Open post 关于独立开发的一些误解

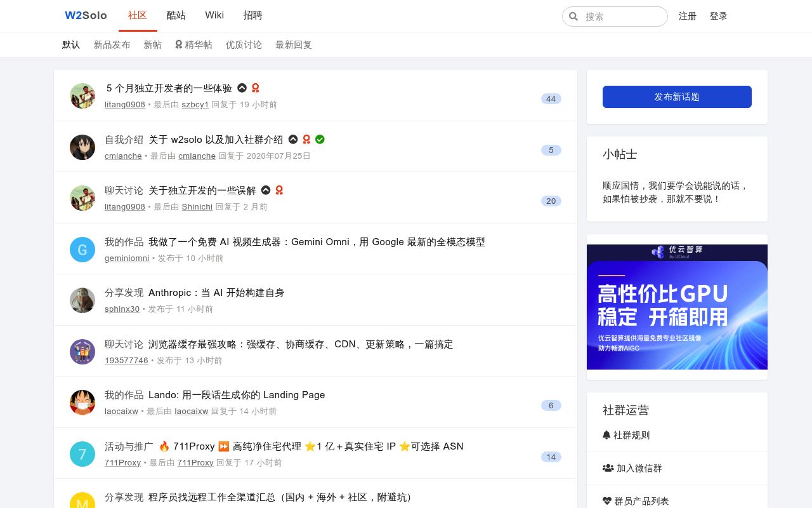pyautogui.click(x=202, y=190)
